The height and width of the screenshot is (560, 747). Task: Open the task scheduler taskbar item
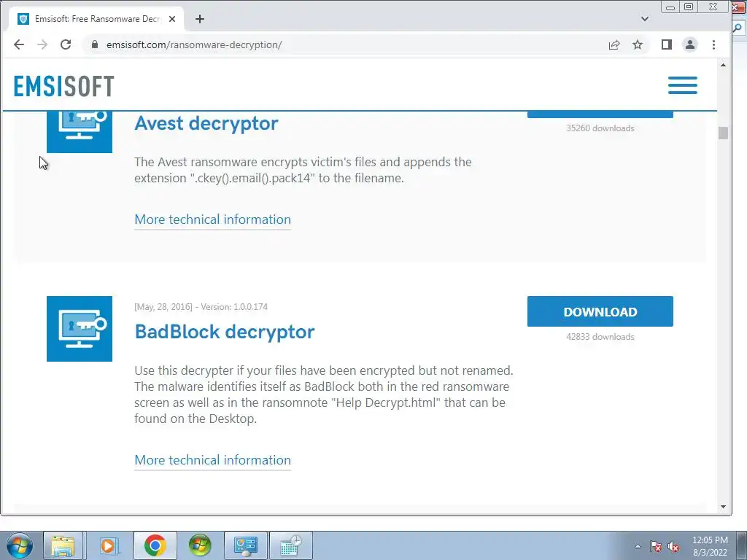(291, 545)
